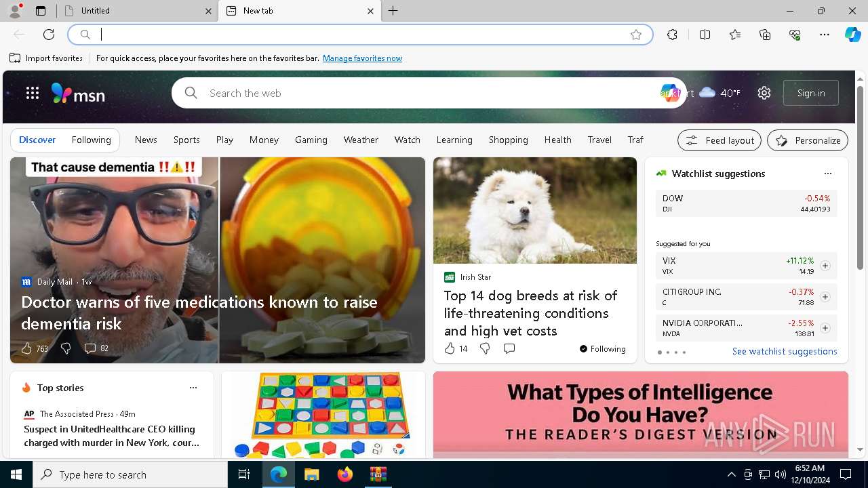Open the Sports category
The height and width of the screenshot is (488, 868).
pyautogui.click(x=186, y=140)
